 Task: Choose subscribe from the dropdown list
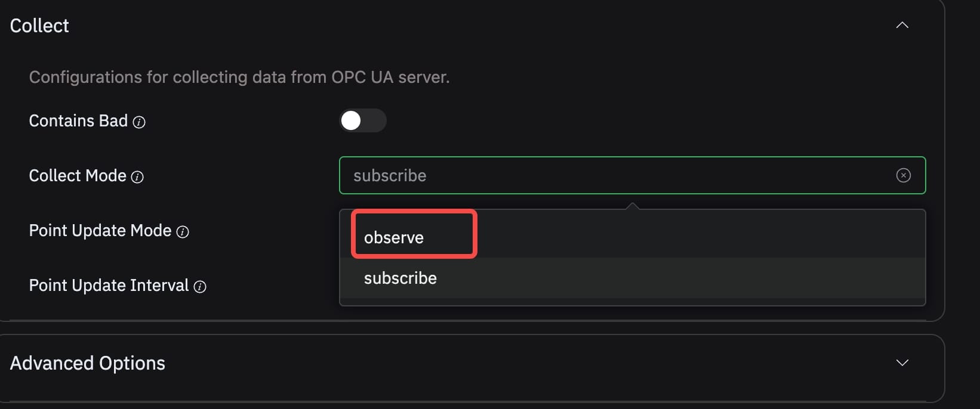coord(400,278)
